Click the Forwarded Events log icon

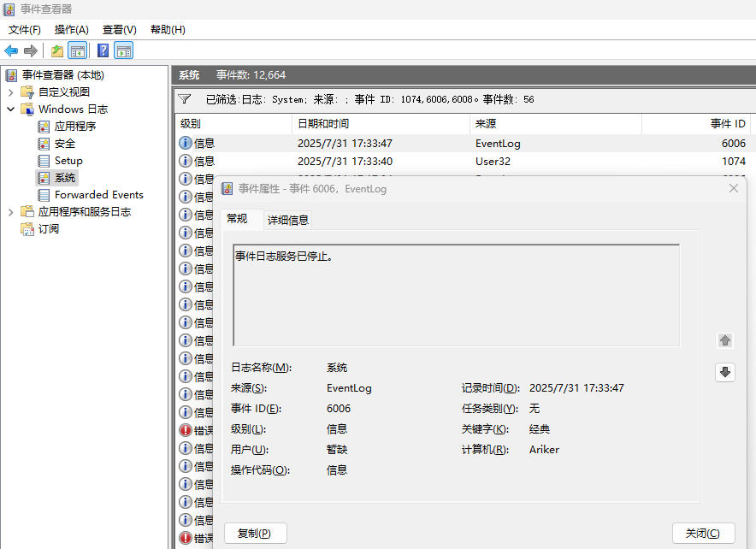coord(44,195)
